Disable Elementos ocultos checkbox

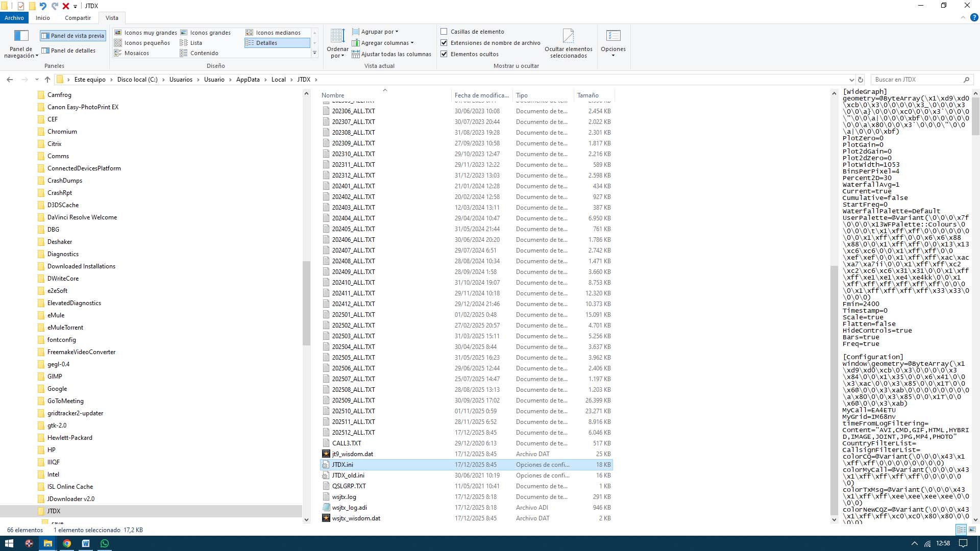(444, 54)
